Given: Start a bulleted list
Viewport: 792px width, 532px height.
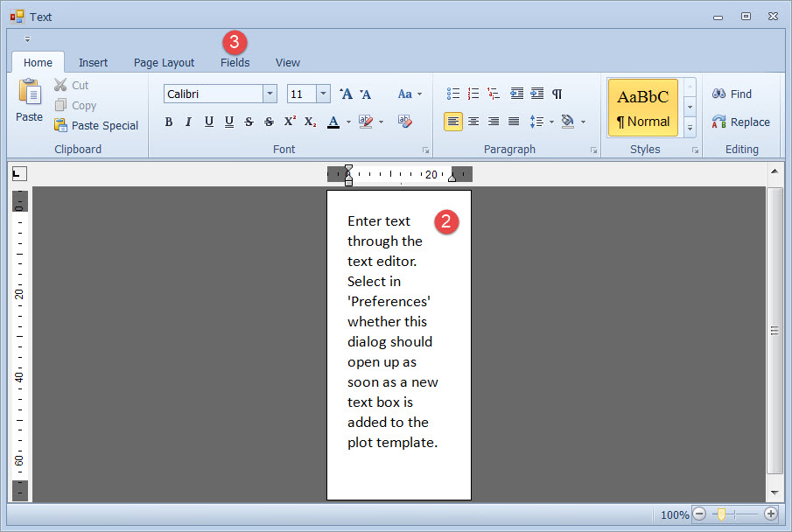Looking at the screenshot, I should click(452, 94).
